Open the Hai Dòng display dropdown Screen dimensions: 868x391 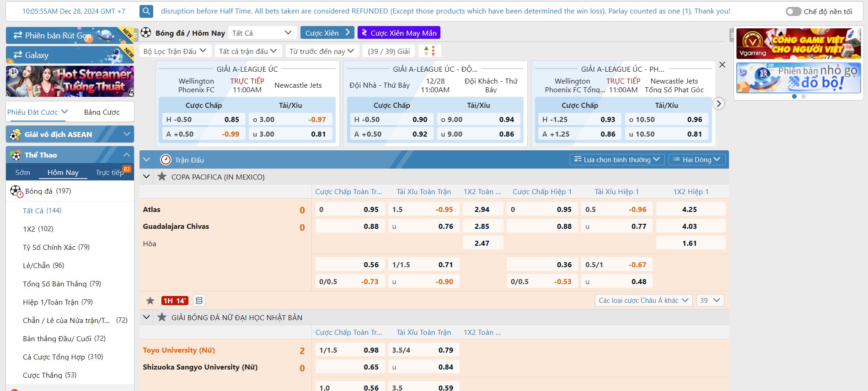[x=697, y=159]
